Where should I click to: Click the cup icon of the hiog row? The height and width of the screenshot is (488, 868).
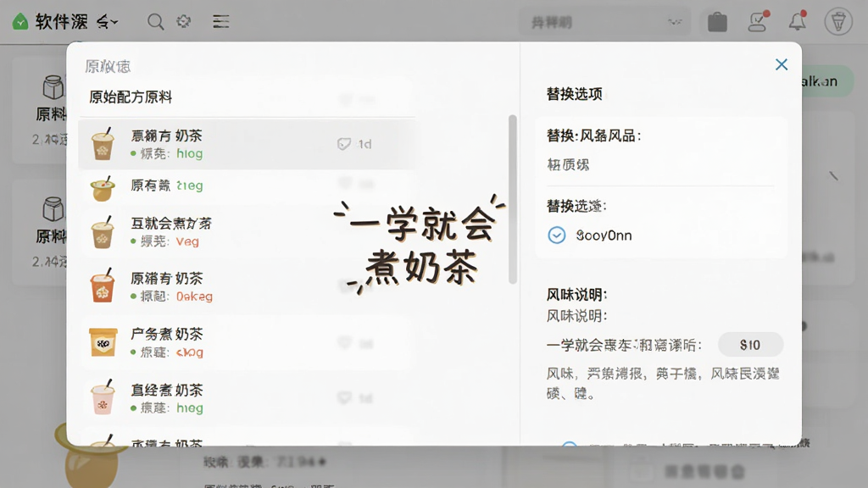(103, 144)
